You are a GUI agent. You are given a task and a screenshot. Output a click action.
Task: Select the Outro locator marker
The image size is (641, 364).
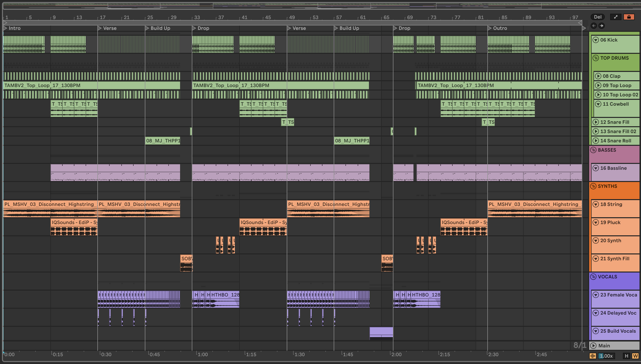tap(490, 28)
